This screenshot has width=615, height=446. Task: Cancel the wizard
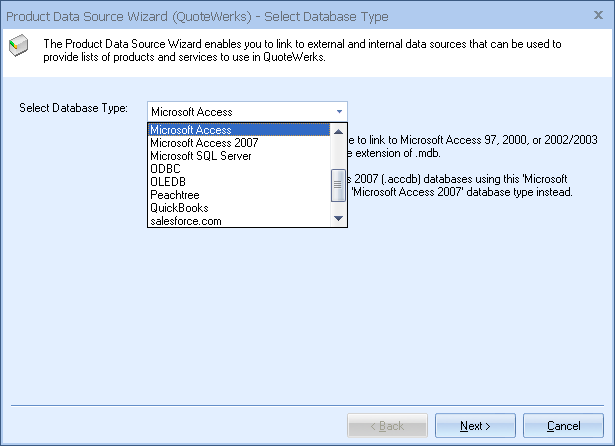564,426
